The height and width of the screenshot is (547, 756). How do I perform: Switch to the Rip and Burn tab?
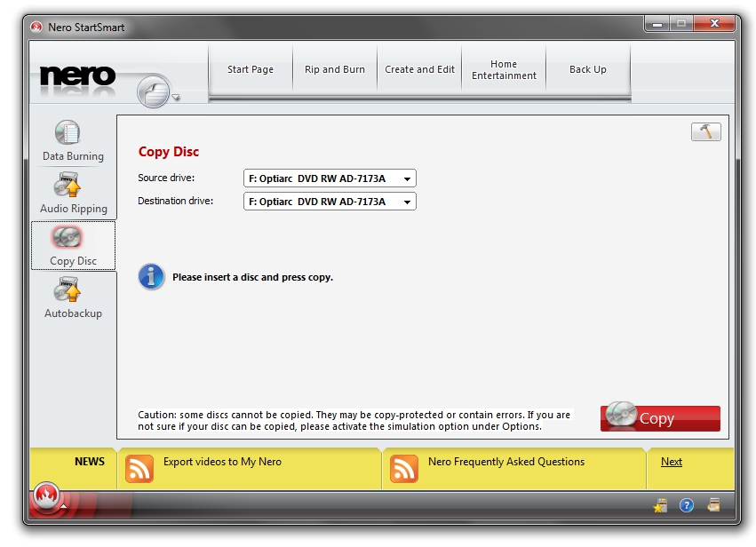tap(335, 69)
